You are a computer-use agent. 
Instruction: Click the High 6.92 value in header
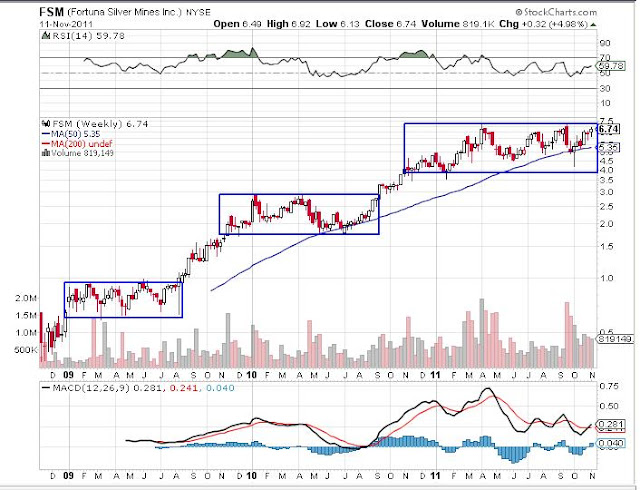pyautogui.click(x=289, y=24)
